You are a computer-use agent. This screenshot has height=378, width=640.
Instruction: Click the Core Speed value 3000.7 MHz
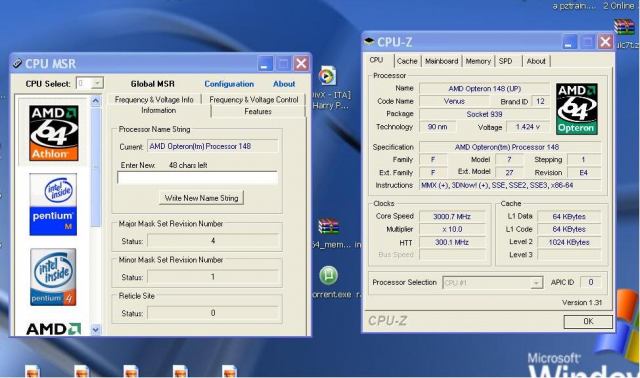pos(452,216)
